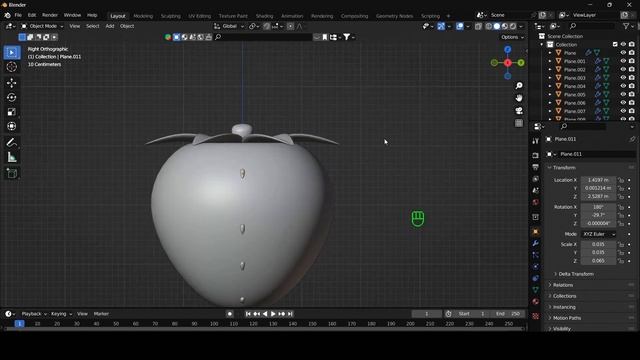The image size is (640, 360).
Task: Toggle visibility eye for Plane.003
Action: tap(623, 78)
